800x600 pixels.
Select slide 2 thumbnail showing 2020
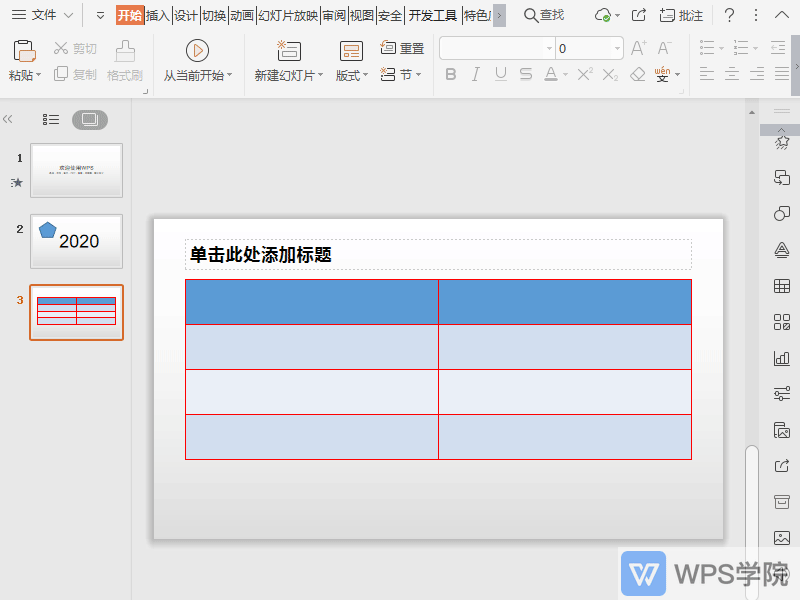76,241
